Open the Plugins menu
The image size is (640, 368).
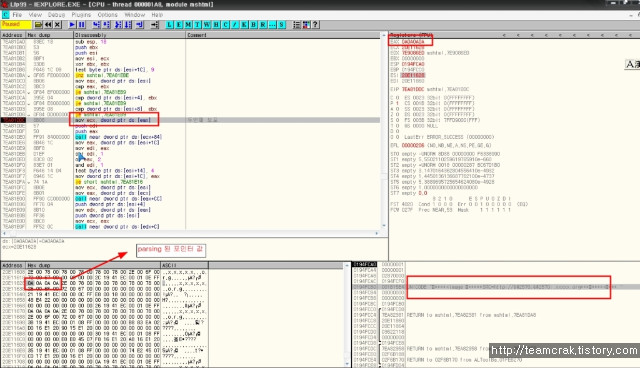(x=81, y=15)
